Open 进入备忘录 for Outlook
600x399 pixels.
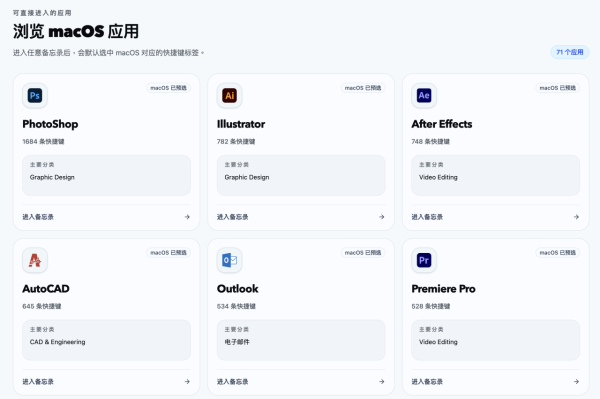pyautogui.click(x=233, y=381)
